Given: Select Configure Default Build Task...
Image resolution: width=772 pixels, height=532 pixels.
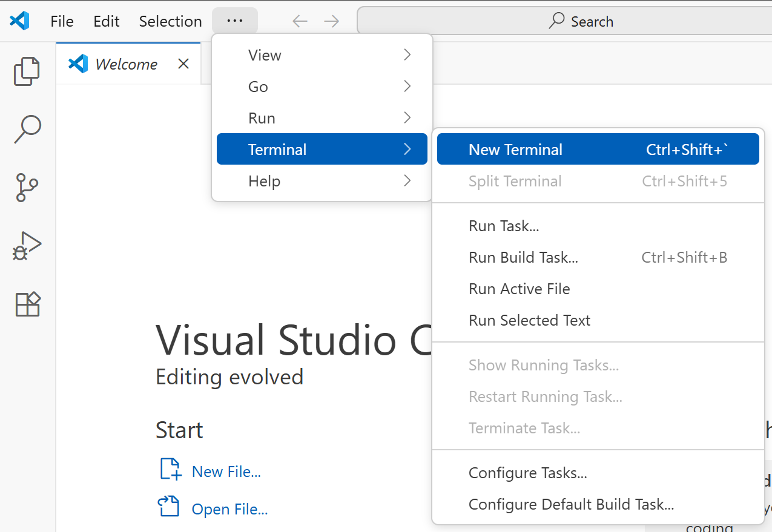Looking at the screenshot, I should [571, 504].
